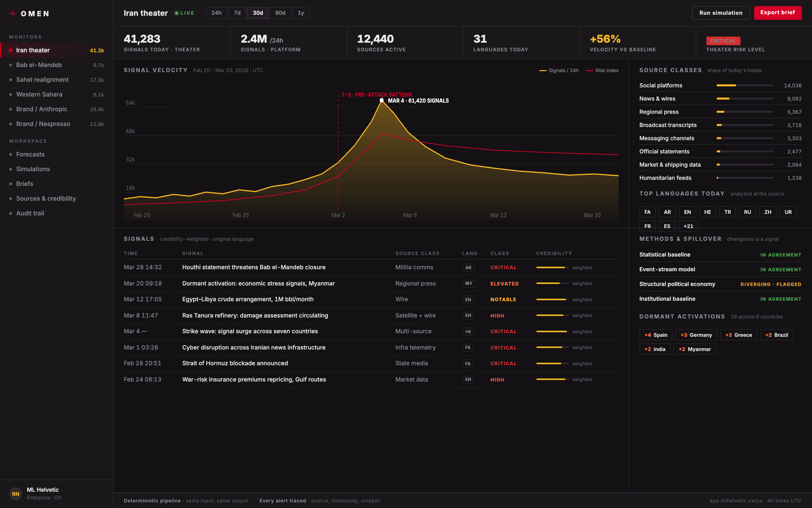The image size is (812, 508).
Task: Select the ZH language chip
Action: click(x=768, y=212)
